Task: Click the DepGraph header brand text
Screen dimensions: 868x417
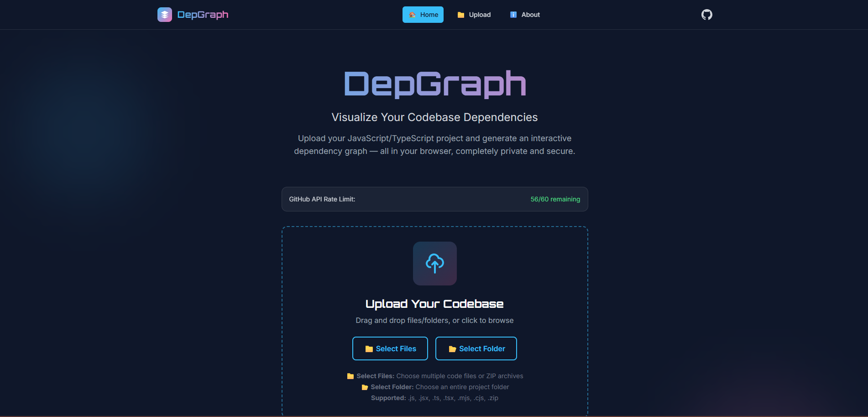Action: click(x=203, y=15)
